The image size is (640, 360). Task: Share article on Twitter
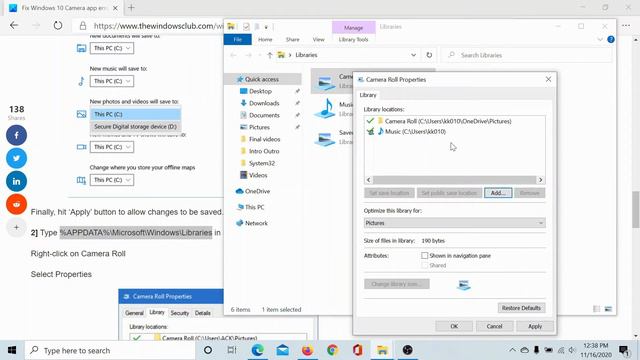pyautogui.click(x=16, y=158)
